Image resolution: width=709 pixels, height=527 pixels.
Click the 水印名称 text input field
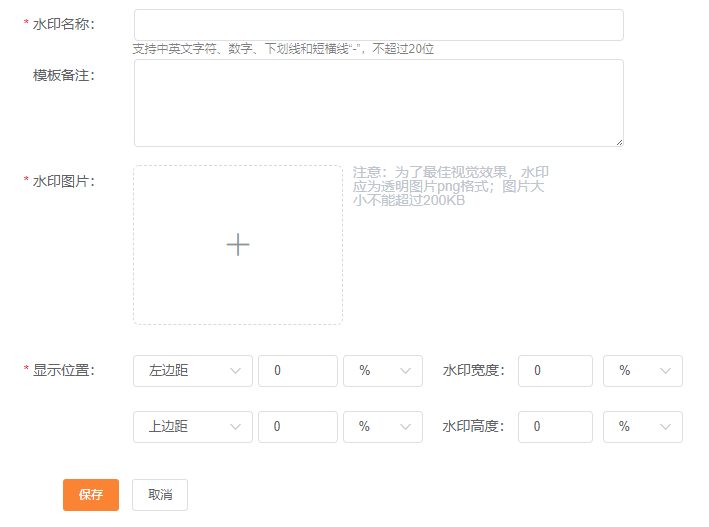click(378, 25)
